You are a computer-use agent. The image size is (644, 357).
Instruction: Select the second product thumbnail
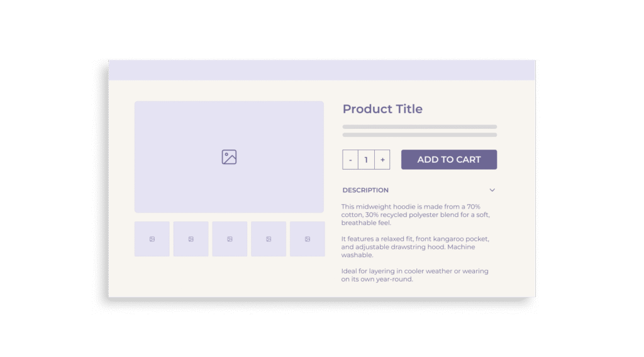pyautogui.click(x=191, y=239)
